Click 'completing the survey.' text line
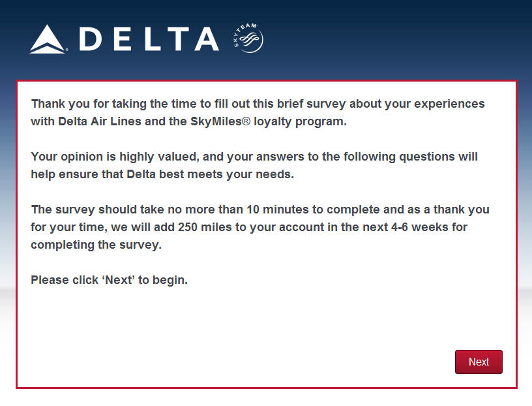This screenshot has height=406, width=532. (x=96, y=245)
